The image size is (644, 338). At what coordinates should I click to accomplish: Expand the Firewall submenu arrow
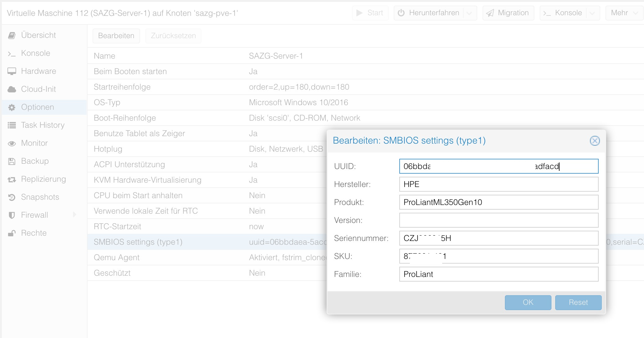(75, 215)
